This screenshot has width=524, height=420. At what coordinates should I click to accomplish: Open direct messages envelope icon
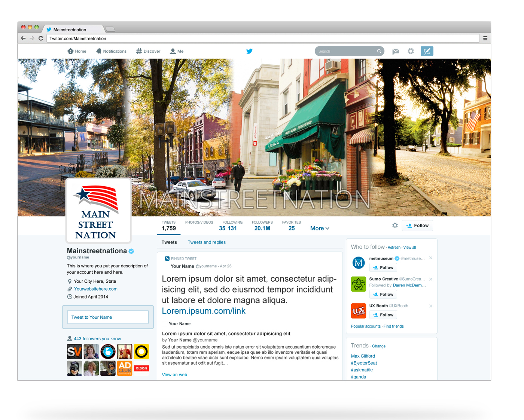(396, 51)
